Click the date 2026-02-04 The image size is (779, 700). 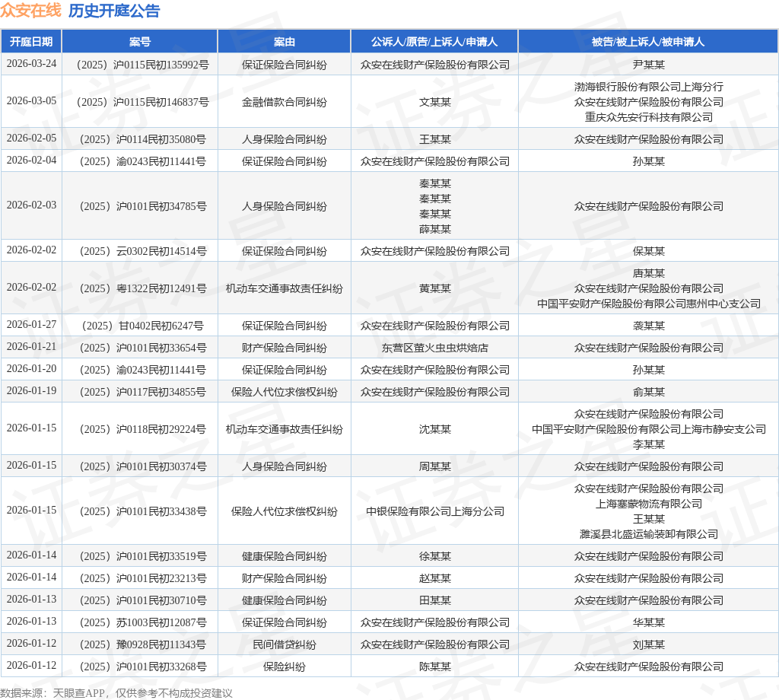pos(31,161)
